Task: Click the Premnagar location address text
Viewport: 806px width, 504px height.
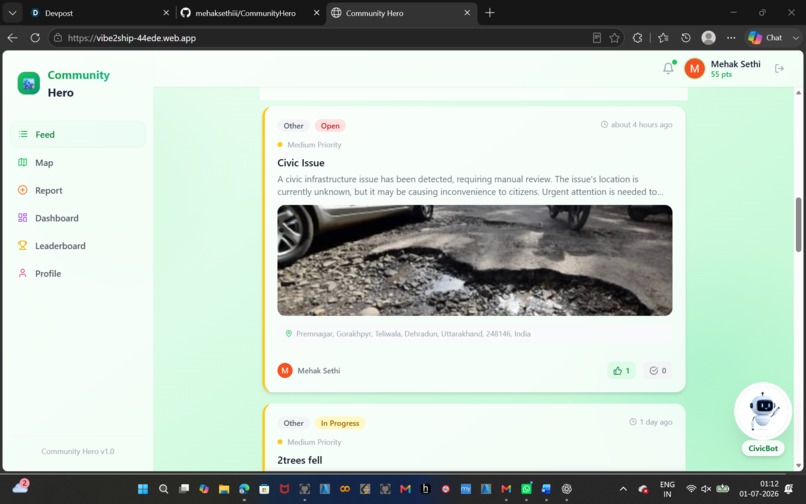Action: [x=413, y=334]
